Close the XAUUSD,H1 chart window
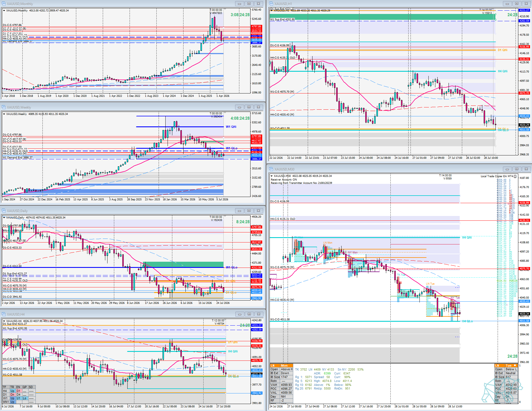 [x=526, y=4]
